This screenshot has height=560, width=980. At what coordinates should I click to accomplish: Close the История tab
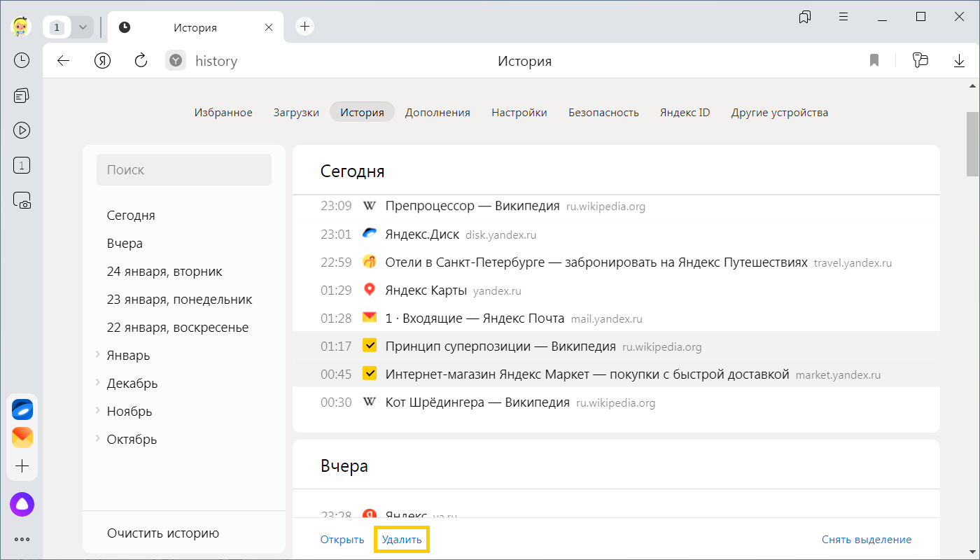[269, 27]
